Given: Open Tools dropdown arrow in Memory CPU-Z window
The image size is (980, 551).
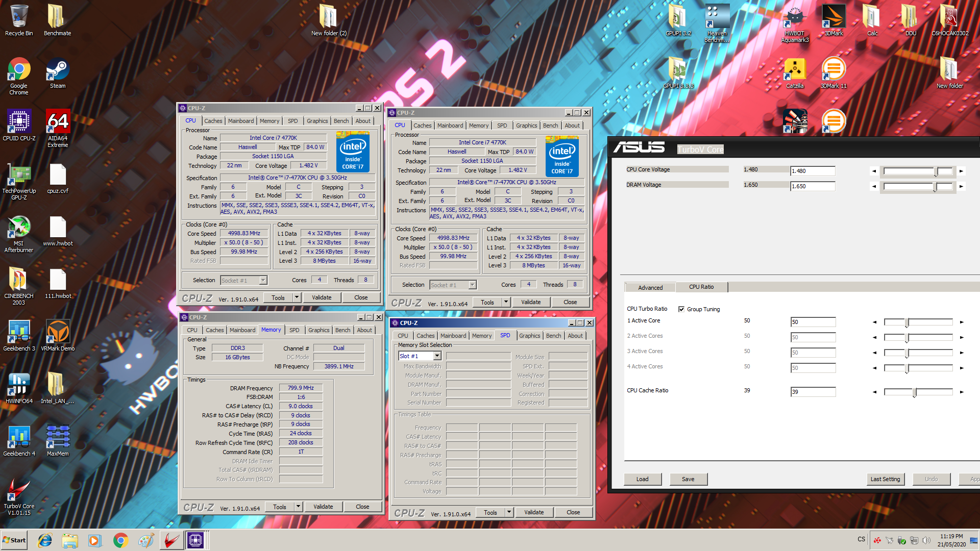Looking at the screenshot, I should tap(298, 507).
